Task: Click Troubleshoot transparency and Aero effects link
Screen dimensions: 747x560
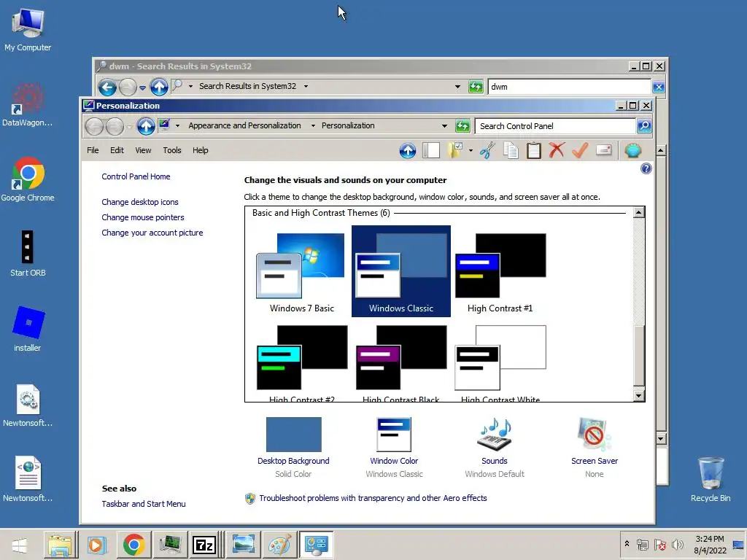Action: point(373,498)
